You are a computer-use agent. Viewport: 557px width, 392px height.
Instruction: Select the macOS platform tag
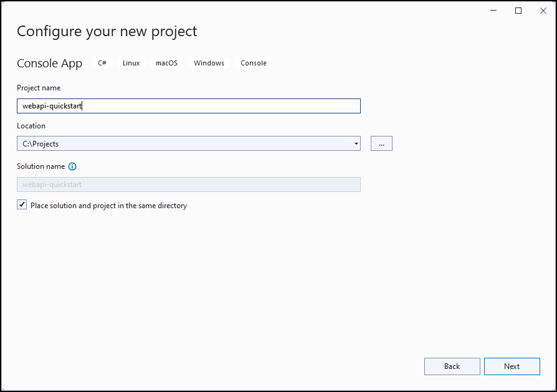pos(166,62)
